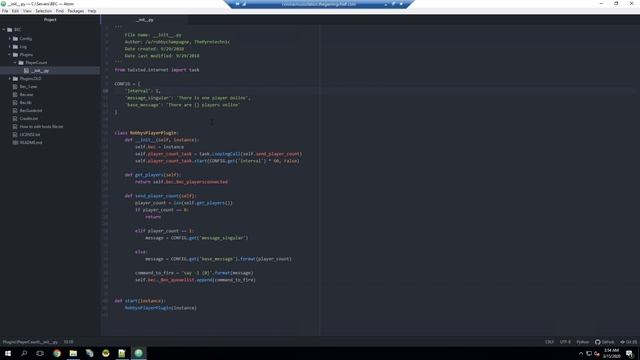The height and width of the screenshot is (360, 640).
Task: Expand the Config folder arrow
Action: coord(10,38)
